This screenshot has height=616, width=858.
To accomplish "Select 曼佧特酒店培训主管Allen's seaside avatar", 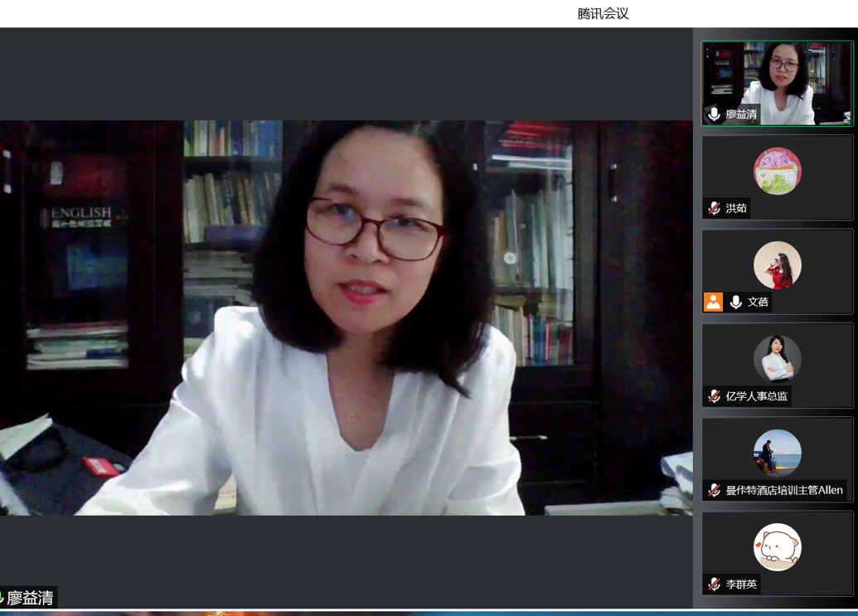I will coord(777,453).
